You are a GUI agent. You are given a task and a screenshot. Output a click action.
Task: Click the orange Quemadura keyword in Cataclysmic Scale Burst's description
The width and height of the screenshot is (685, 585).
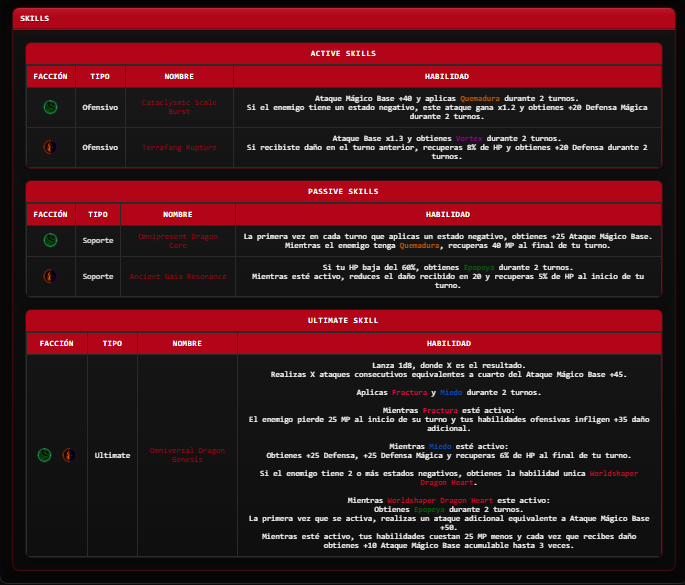click(480, 99)
